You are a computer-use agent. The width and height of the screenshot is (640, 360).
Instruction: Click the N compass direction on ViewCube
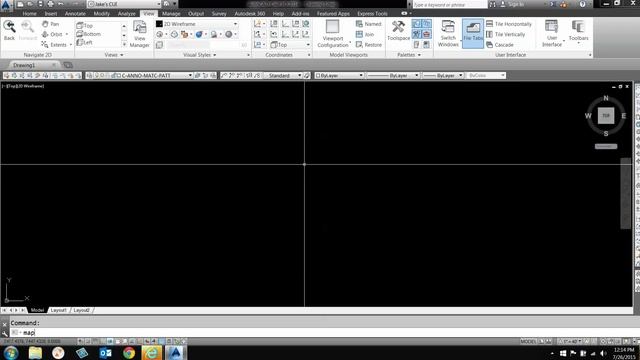coord(606,98)
